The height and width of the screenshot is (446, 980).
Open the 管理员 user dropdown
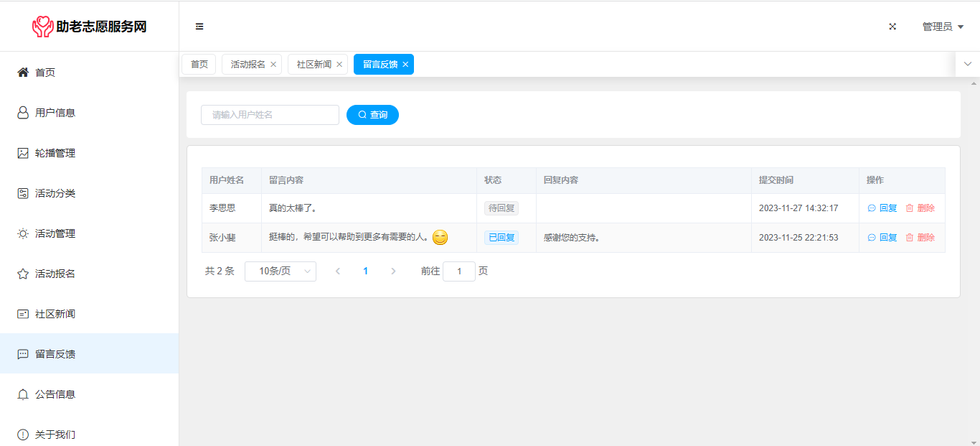click(x=943, y=27)
